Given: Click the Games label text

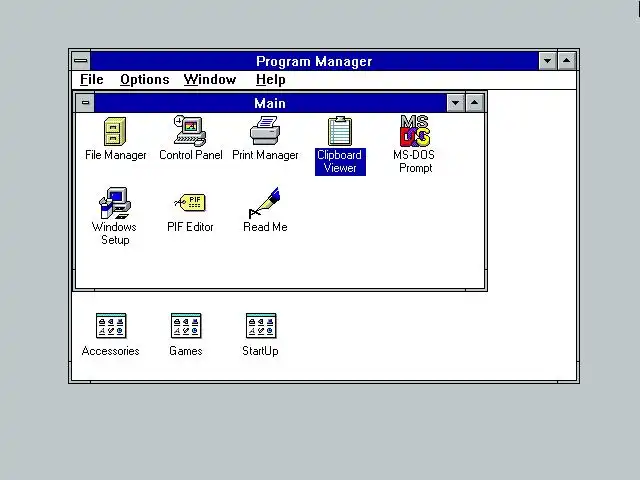Looking at the screenshot, I should pyautogui.click(x=186, y=351).
